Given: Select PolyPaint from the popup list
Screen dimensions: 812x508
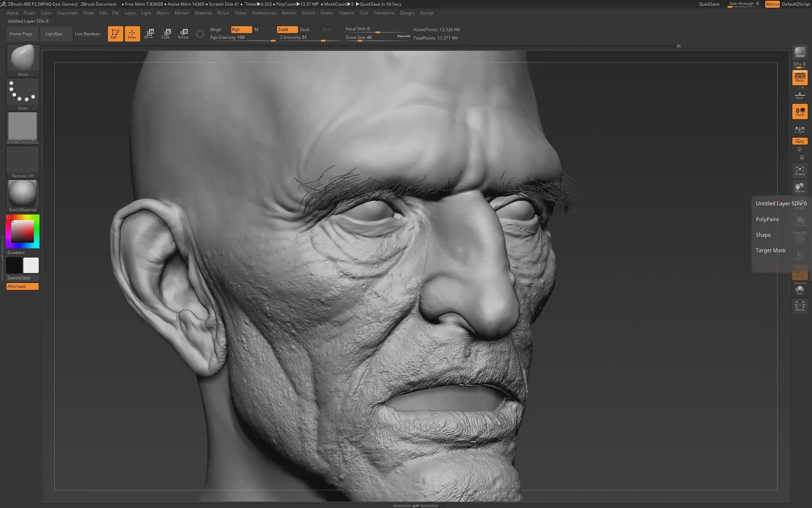Looking at the screenshot, I should point(767,219).
